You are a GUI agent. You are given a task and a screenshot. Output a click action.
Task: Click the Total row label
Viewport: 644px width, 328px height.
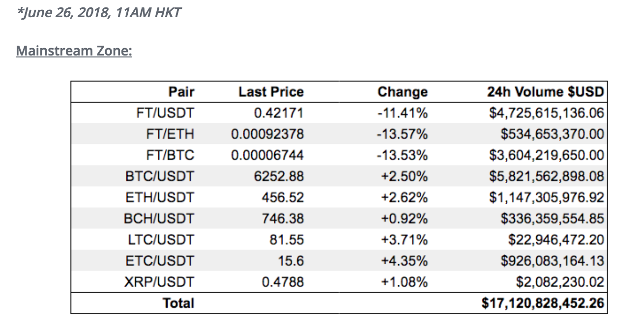click(178, 303)
